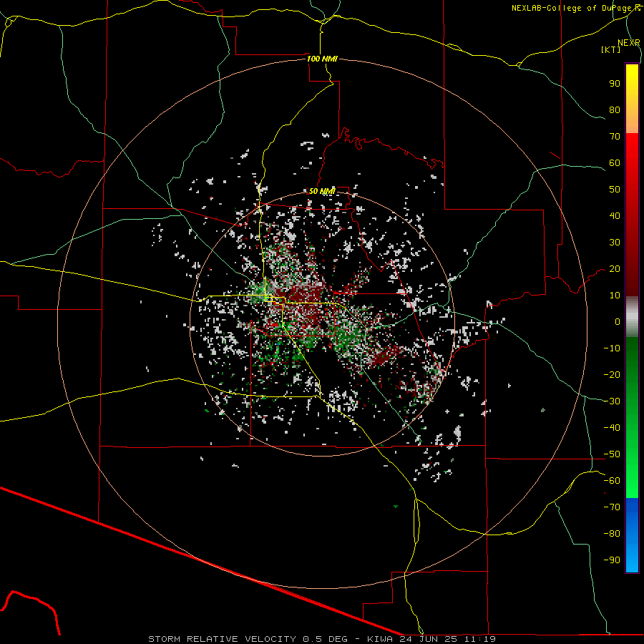
Task: Click the Storm Relative Velocity caption text
Action: (322, 639)
